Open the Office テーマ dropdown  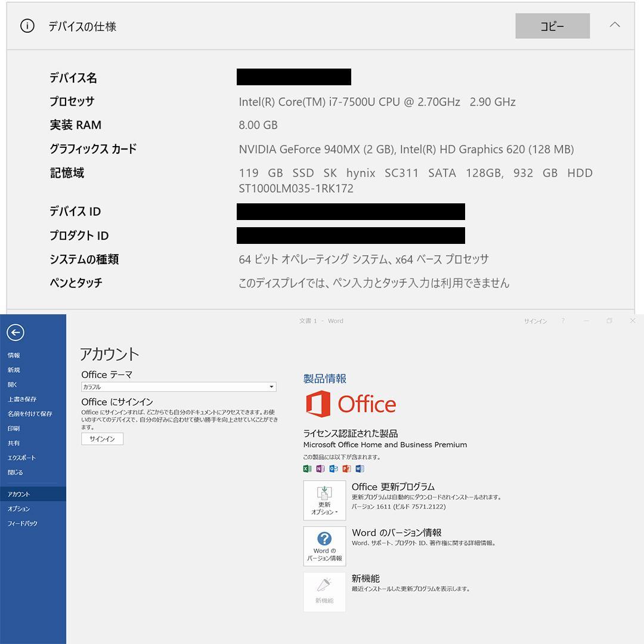(273, 386)
